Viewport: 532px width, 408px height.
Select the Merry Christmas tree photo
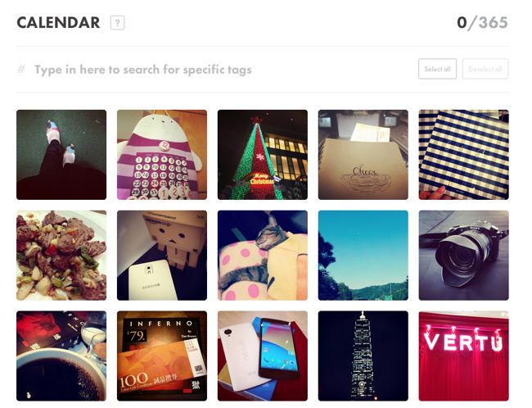(263, 155)
